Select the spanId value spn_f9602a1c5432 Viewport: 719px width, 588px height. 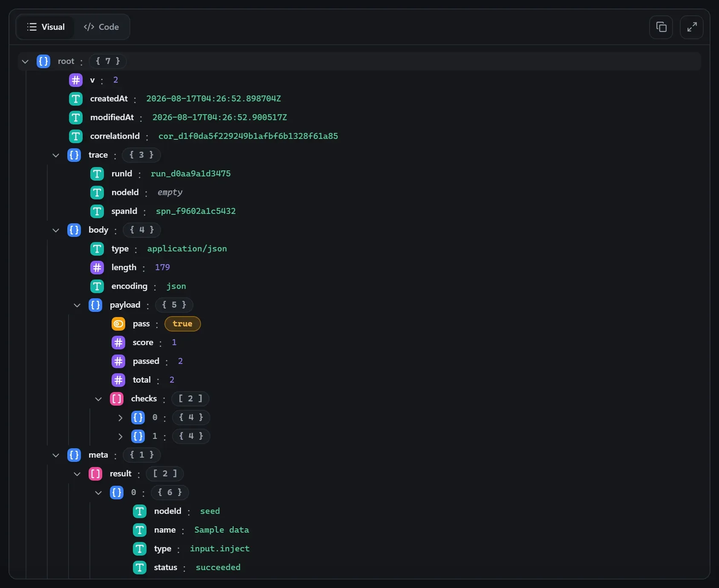(196, 211)
